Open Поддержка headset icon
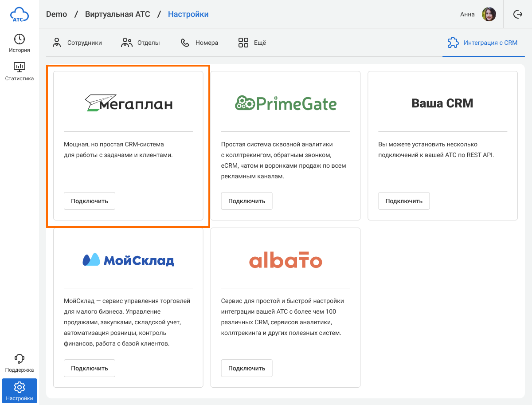Viewport: 532px width, 405px height. tap(20, 358)
